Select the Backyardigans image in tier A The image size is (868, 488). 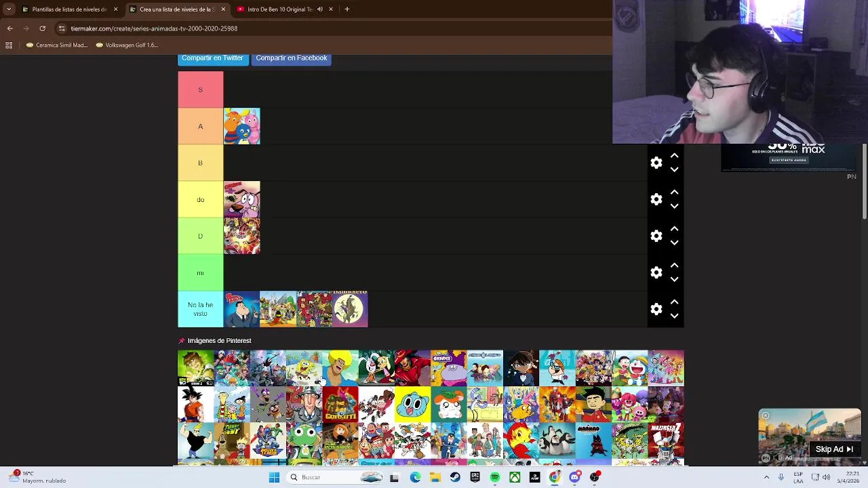point(242,126)
